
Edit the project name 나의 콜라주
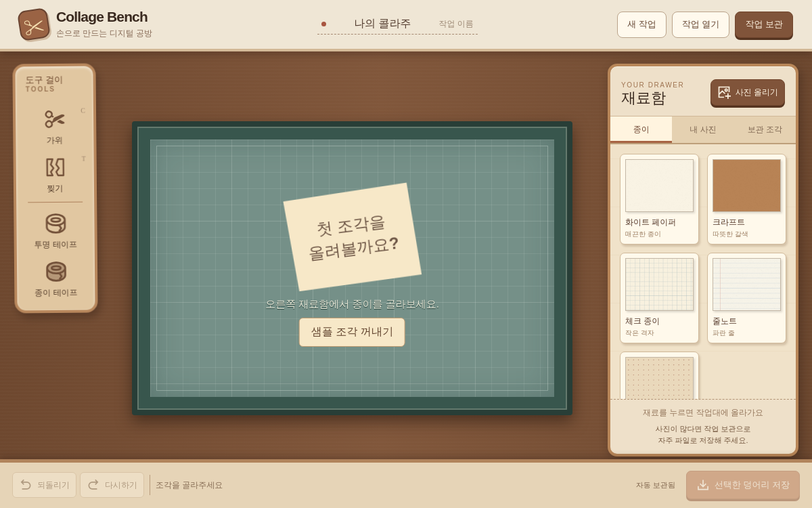pos(382,24)
